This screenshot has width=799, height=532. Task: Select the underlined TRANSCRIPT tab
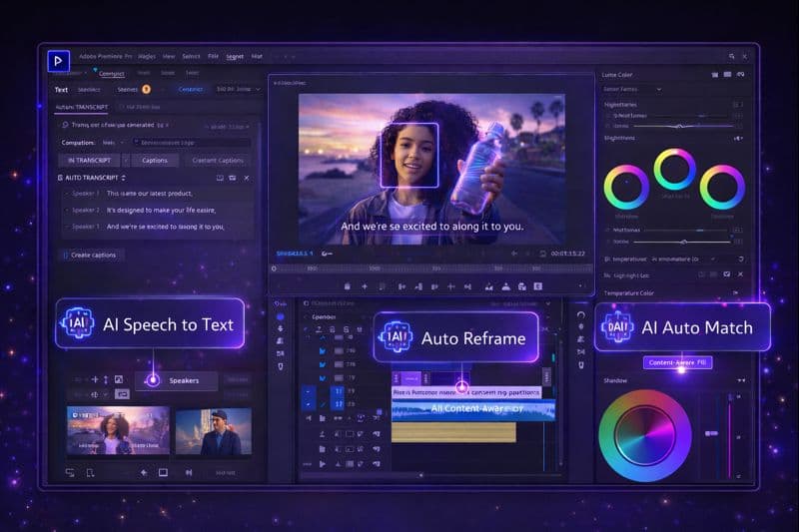coord(82,107)
